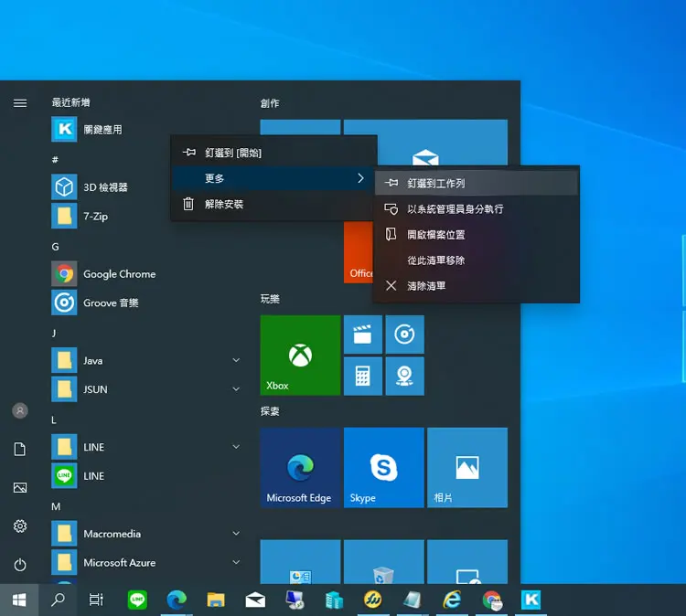This screenshot has width=686, height=616.
Task: Open Internet Explorer from the taskbar
Action: pyautogui.click(x=452, y=600)
